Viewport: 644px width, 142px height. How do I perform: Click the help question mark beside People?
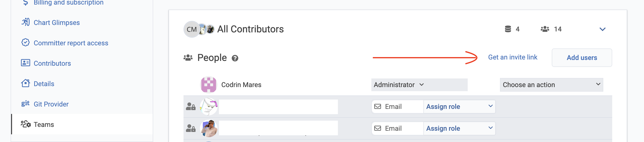[x=235, y=58]
